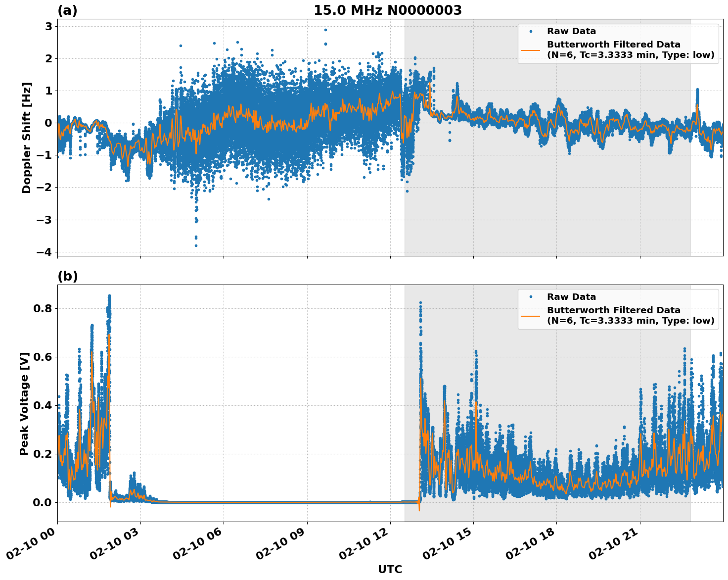
Task: Click the panel (b) label
Action: click(x=67, y=276)
